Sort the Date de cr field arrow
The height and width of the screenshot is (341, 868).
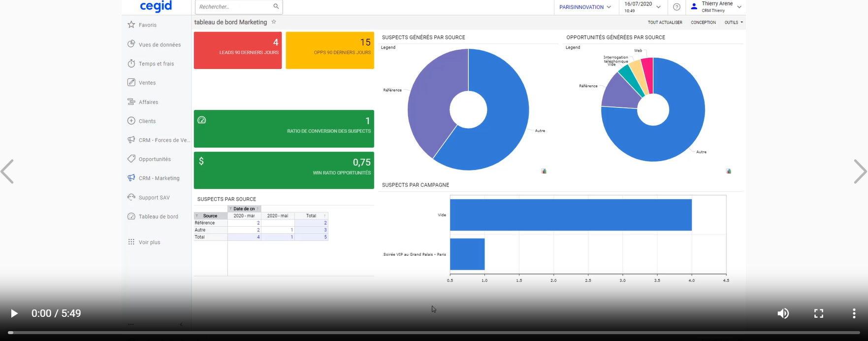pyautogui.click(x=257, y=209)
